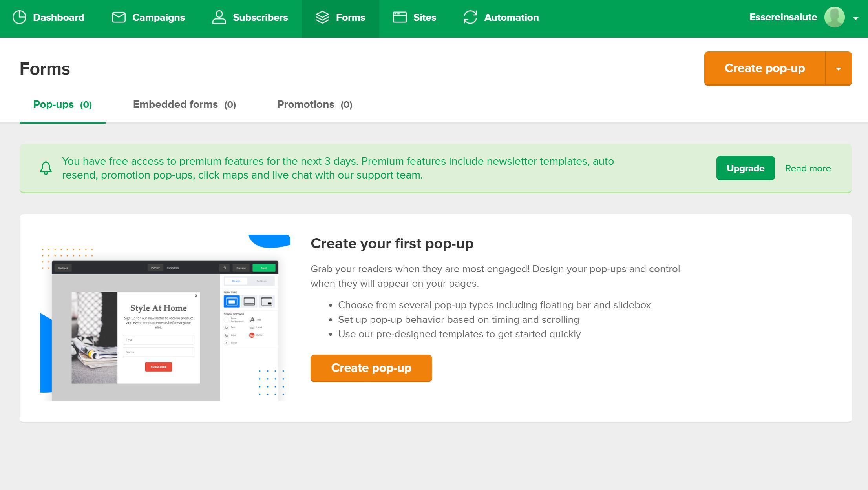Click bullet 'Use our pre-designed templates to get started quickly'
This screenshot has height=490, width=868.
click(459, 334)
